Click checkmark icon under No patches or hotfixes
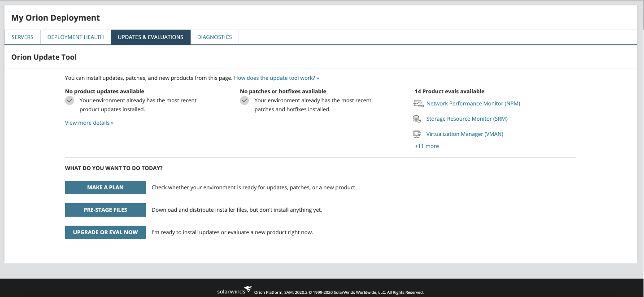 click(x=244, y=100)
